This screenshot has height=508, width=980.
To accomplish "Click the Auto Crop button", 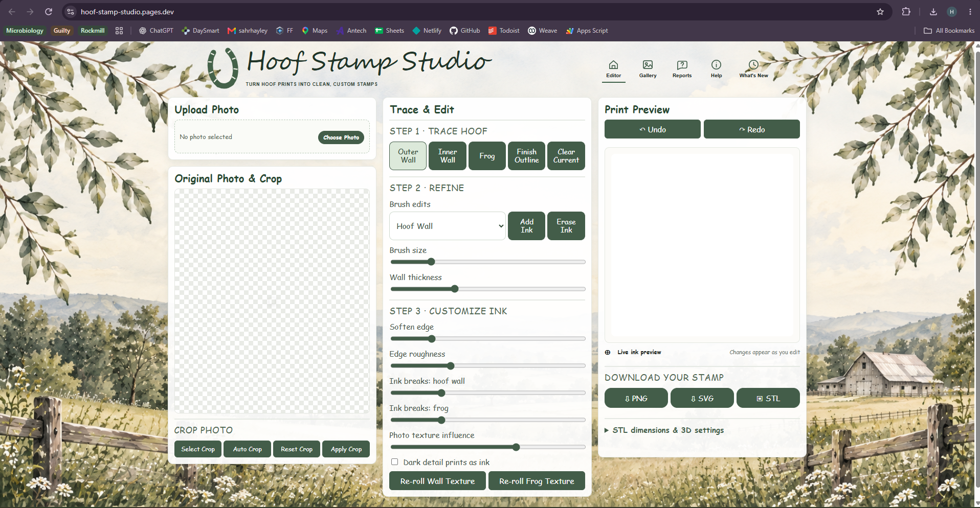I will (x=248, y=449).
